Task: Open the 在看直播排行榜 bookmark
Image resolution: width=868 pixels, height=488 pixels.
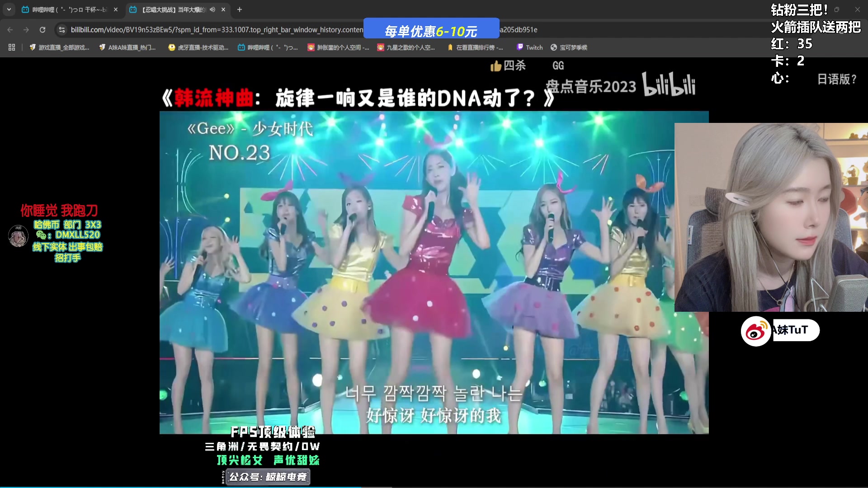Action: 475,47
